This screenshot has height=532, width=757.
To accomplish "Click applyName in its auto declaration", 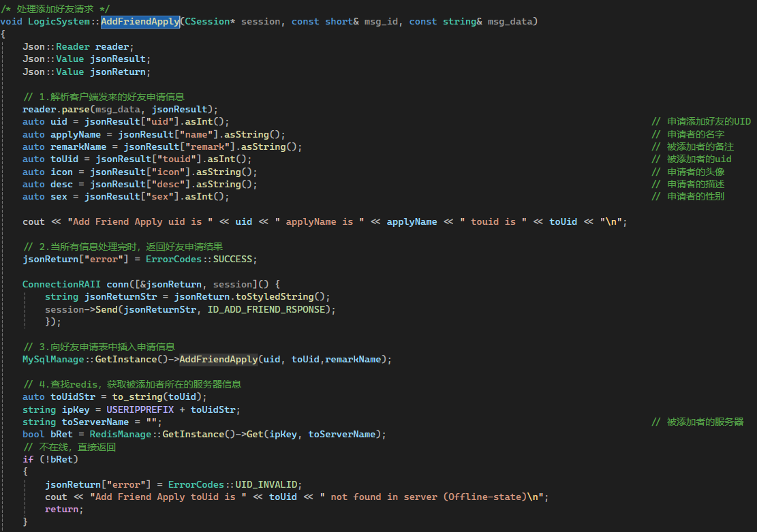I will coord(76,134).
